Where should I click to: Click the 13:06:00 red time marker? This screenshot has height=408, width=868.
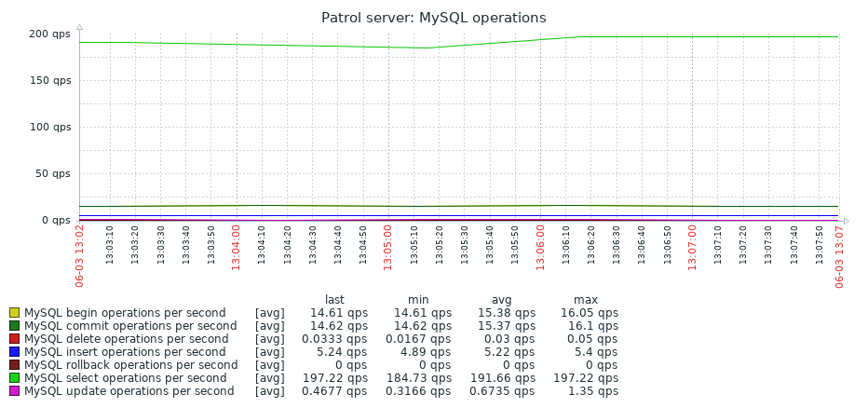(540, 248)
